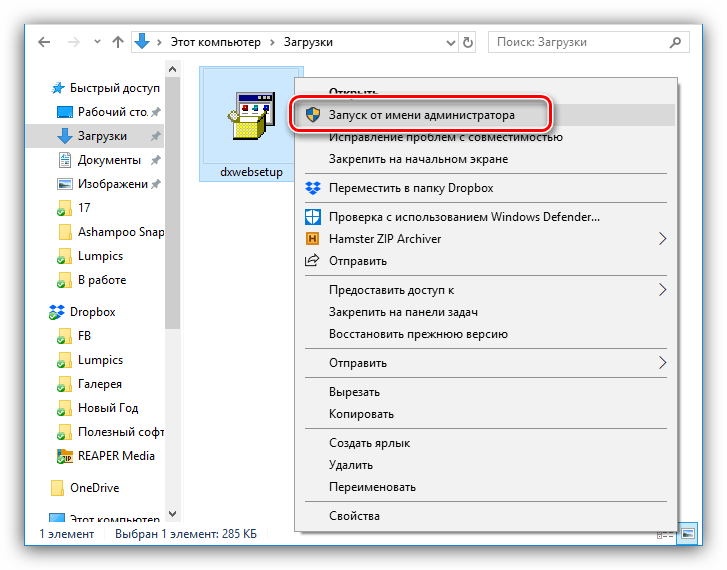Open the 'REAPER Media' archive folder
The image size is (727, 570).
coord(116,456)
